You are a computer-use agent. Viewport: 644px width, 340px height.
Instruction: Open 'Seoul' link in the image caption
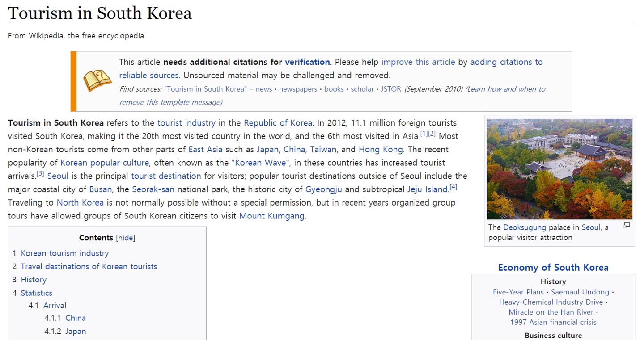(x=591, y=227)
